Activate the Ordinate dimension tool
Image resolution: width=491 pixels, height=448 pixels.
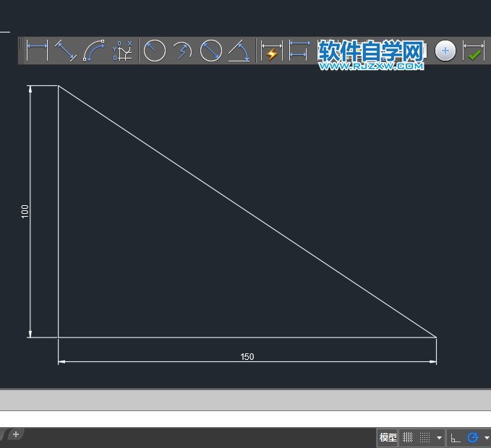pyautogui.click(x=122, y=50)
